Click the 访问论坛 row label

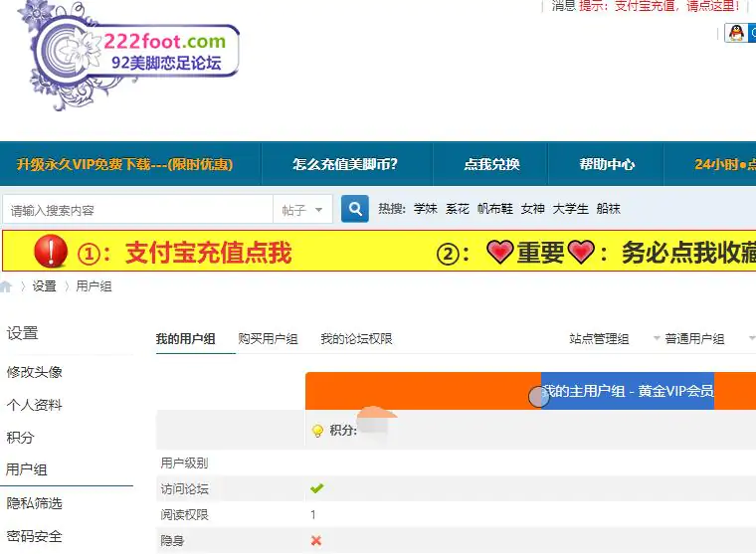click(x=184, y=489)
